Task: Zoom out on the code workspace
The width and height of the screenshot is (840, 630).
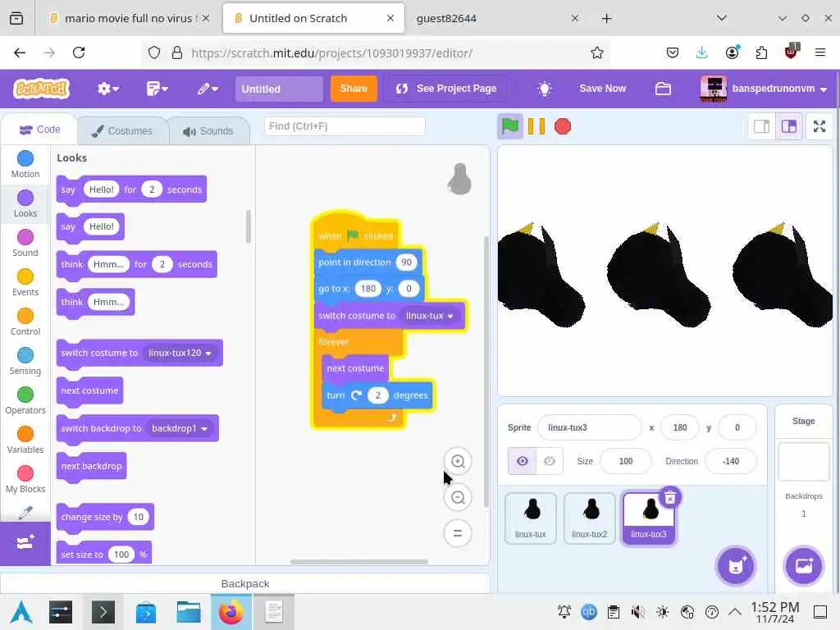Action: (x=458, y=498)
